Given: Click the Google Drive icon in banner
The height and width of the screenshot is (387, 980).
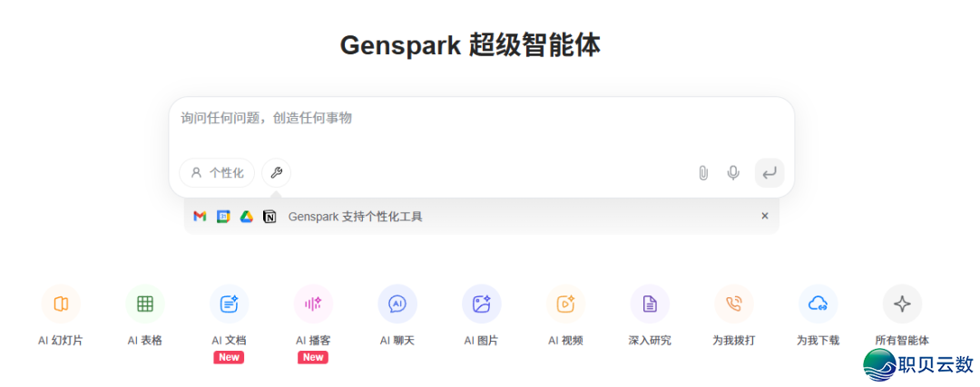Looking at the screenshot, I should pyautogui.click(x=246, y=217).
